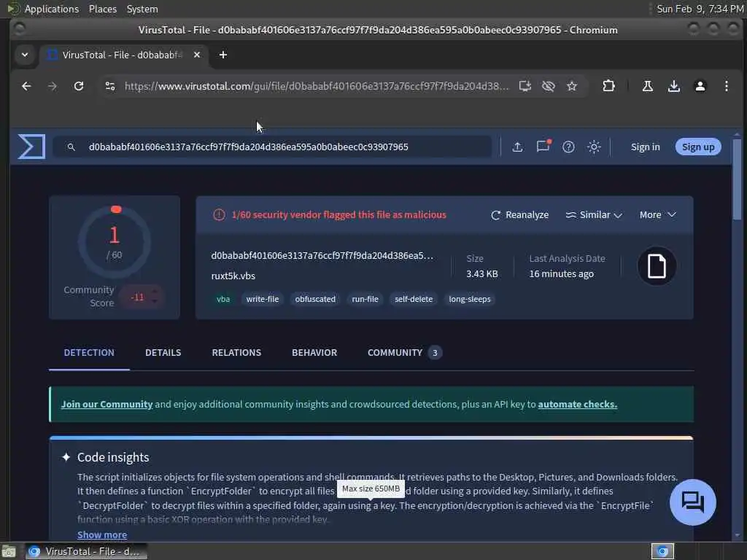Open the help question mark icon
This screenshot has height=560, width=747.
[568, 147]
